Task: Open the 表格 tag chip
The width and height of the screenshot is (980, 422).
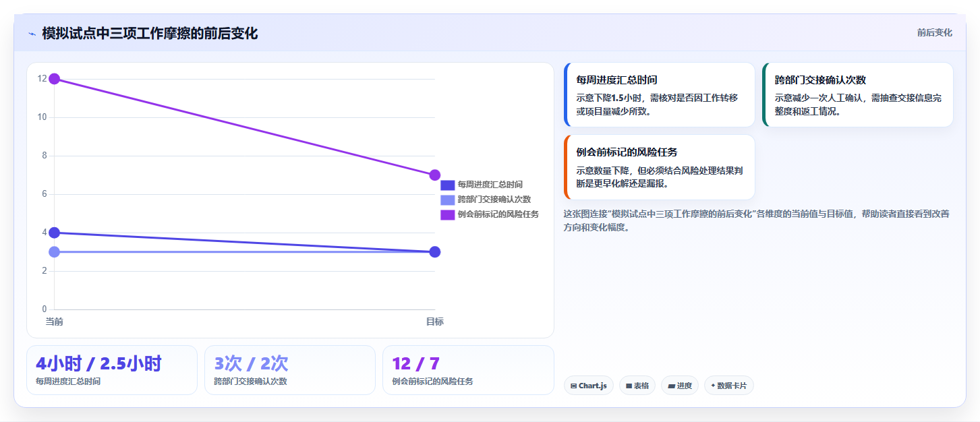Action: click(x=637, y=386)
